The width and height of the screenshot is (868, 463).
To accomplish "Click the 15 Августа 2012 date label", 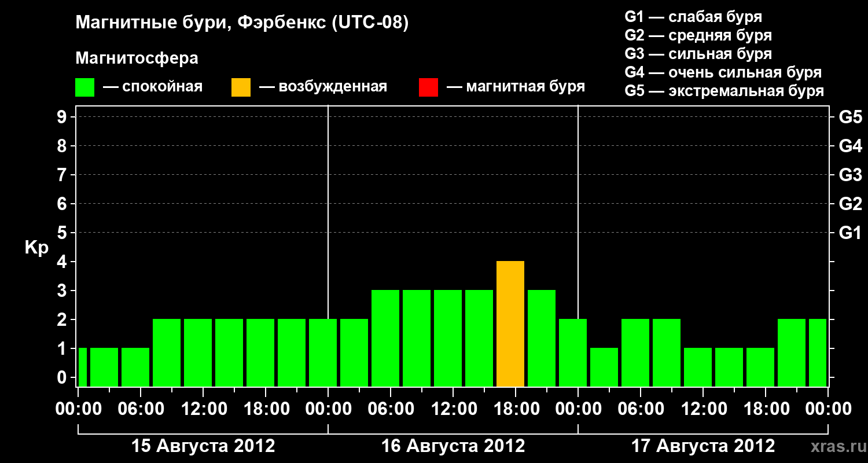I will click(203, 446).
